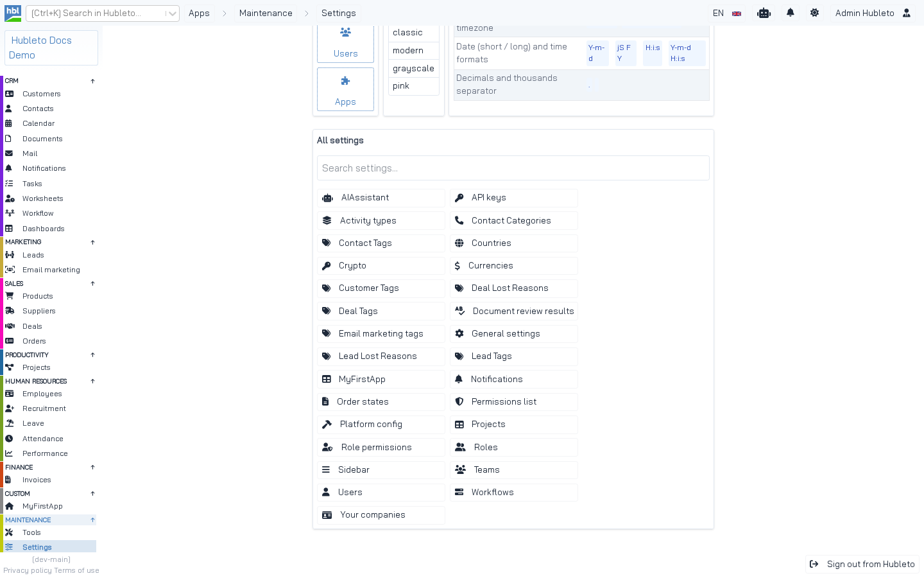This screenshot has width=924, height=578.
Task: Click the Products cart sidebar icon
Action: [10, 296]
